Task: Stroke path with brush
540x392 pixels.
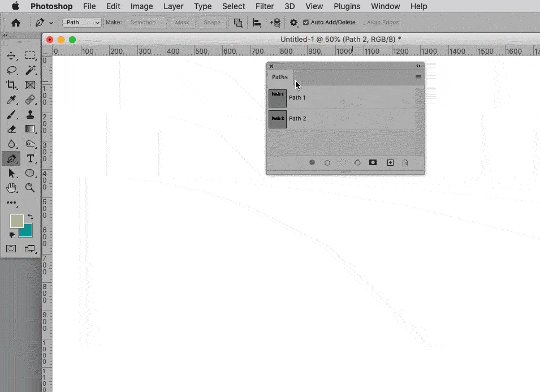Action: click(327, 162)
